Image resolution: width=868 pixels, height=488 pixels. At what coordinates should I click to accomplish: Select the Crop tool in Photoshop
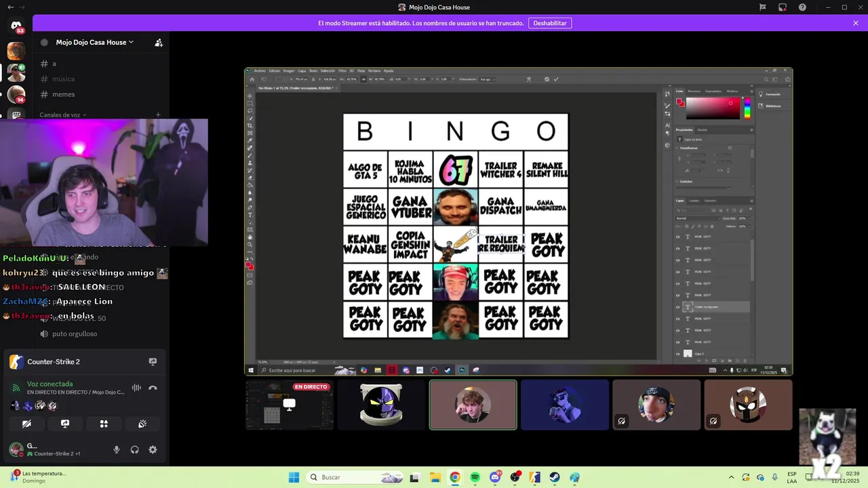coord(250,125)
